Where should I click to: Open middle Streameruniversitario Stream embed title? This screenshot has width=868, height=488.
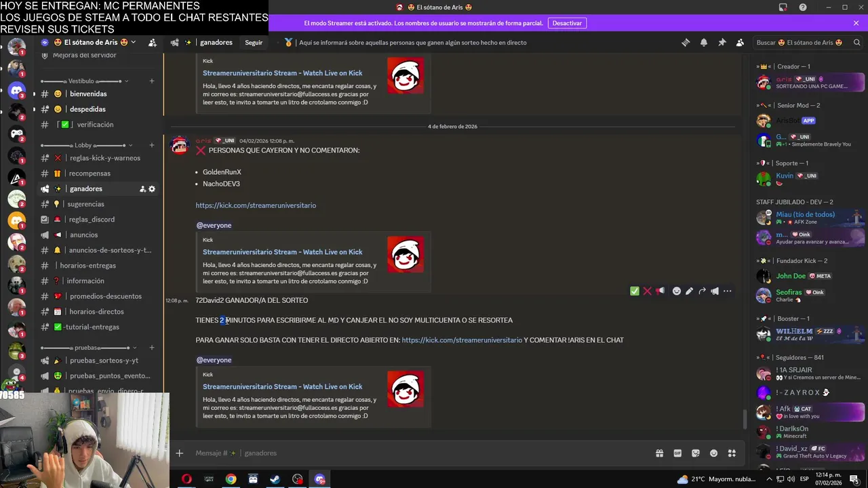(282, 252)
